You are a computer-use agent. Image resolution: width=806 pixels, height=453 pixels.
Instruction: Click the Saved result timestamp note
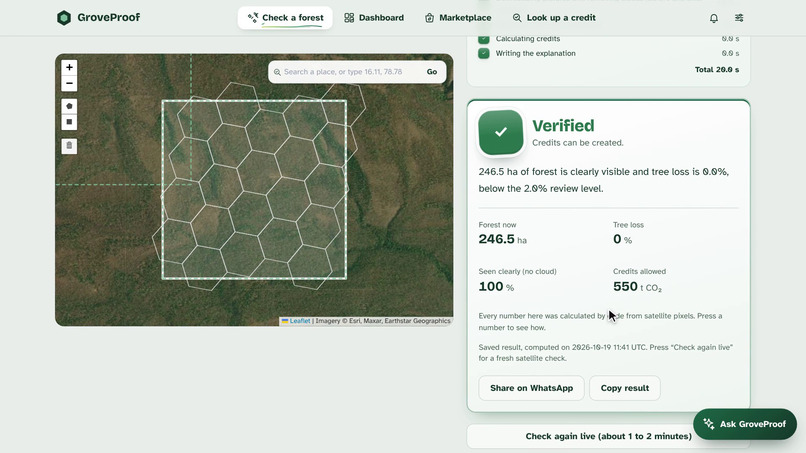606,353
